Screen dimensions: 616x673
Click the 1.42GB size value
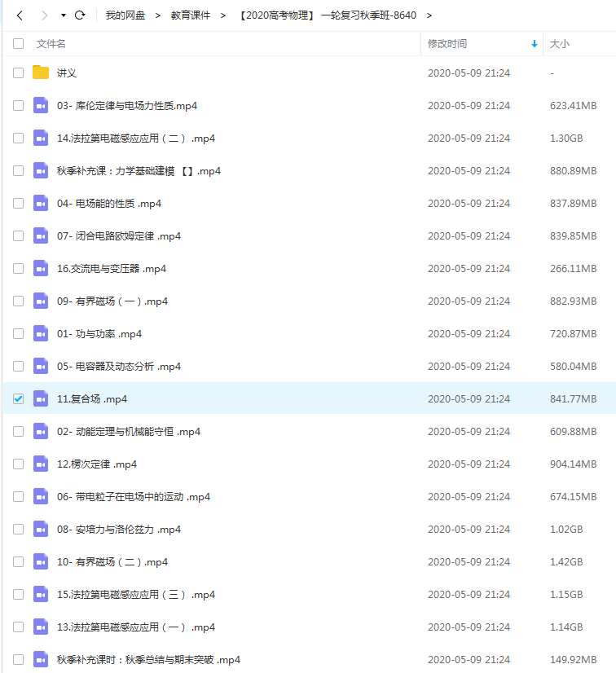click(566, 562)
